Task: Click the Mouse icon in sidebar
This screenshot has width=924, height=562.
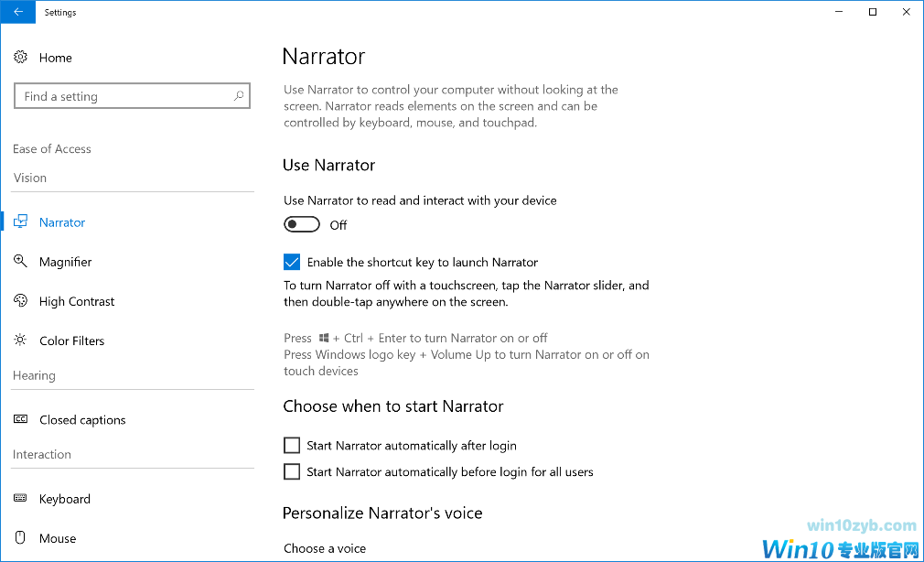Action: (x=20, y=538)
